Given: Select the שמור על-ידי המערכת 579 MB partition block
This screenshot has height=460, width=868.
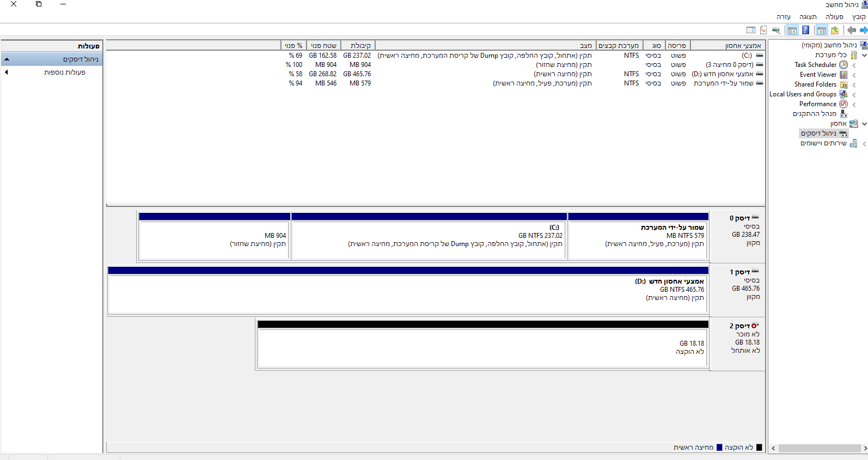Looking at the screenshot, I should 638,236.
